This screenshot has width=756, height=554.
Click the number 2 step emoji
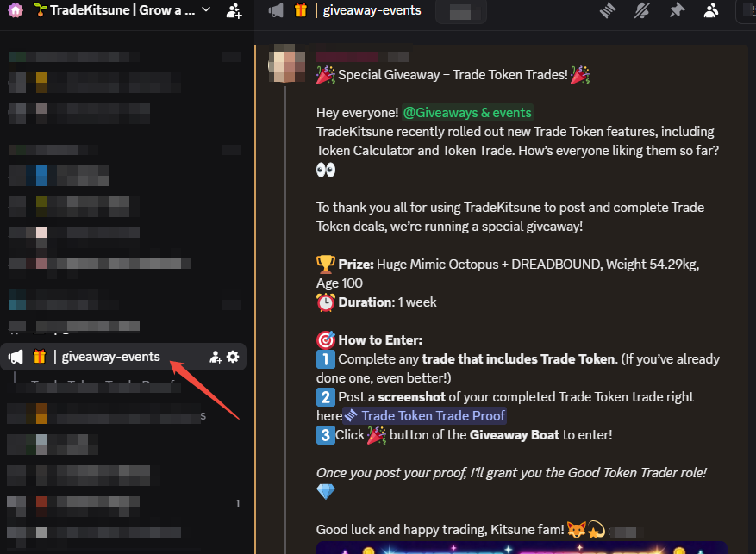(326, 397)
